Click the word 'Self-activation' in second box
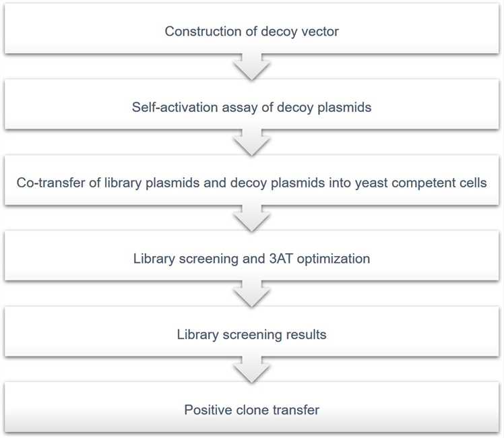The image size is (504, 438). (x=175, y=107)
